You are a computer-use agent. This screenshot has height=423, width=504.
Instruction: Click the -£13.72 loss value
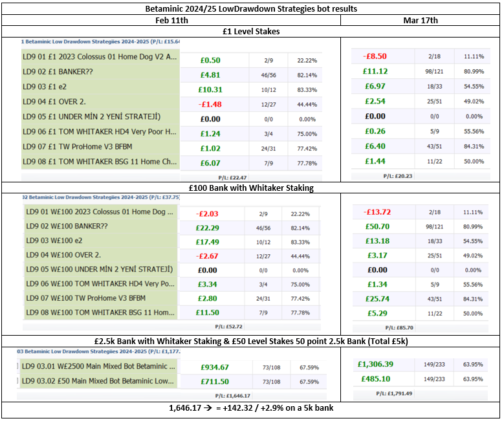click(375, 211)
